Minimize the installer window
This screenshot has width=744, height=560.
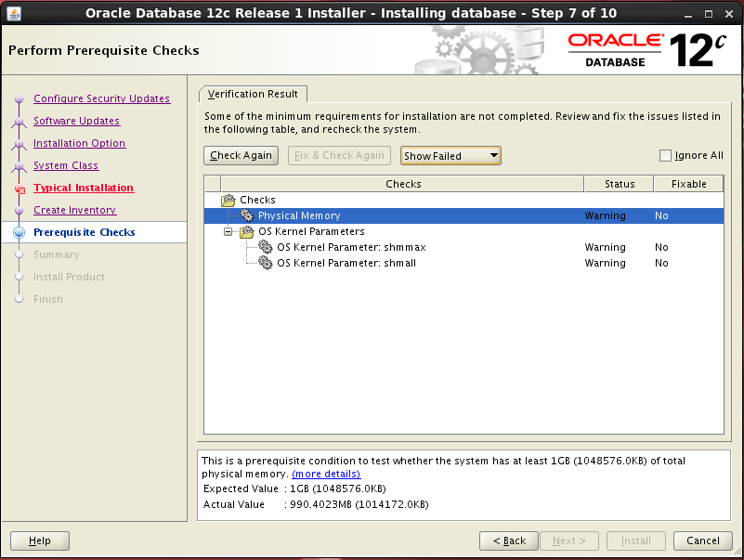688,14
